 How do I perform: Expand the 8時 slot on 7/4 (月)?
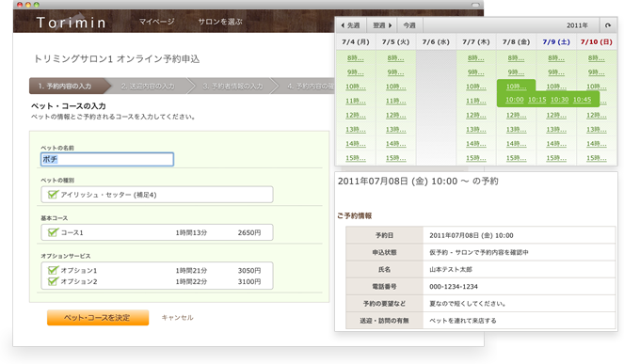(x=356, y=58)
